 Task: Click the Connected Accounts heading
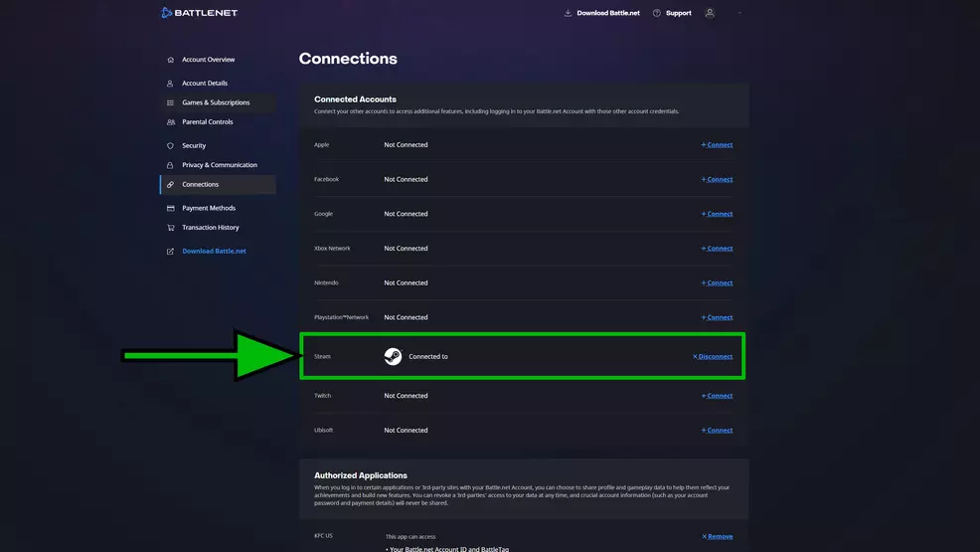click(x=355, y=99)
